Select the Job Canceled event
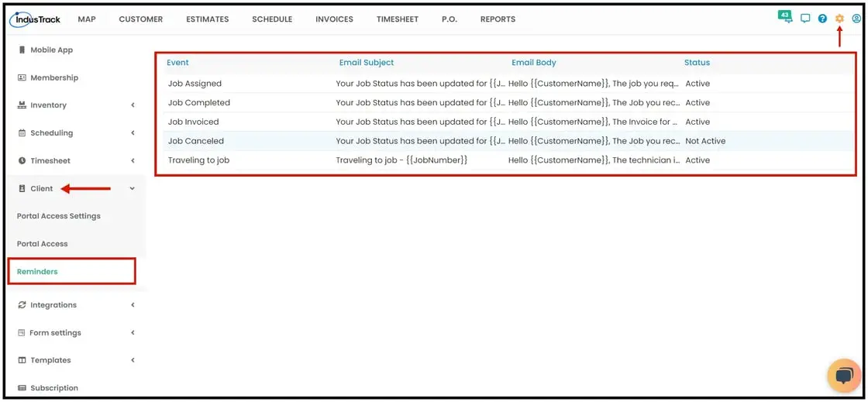Image resolution: width=868 pixels, height=402 pixels. tap(196, 141)
